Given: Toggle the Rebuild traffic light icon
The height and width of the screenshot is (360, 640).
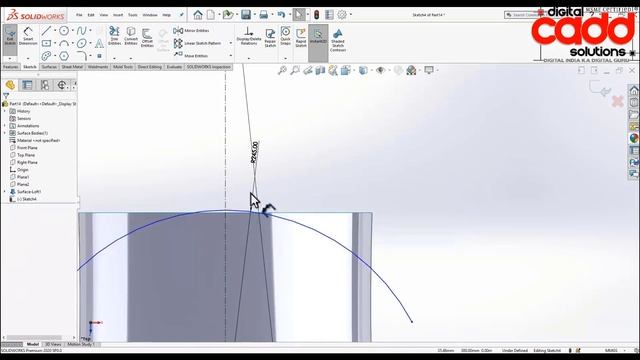Looking at the screenshot, I should click(x=316, y=15).
